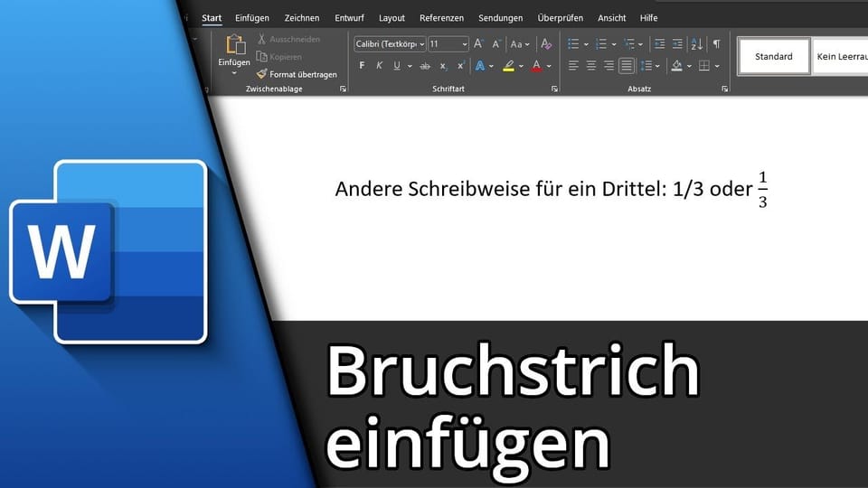Viewport: 868px width, 488px height.
Task: Click decrease indent icon
Action: pos(660,43)
